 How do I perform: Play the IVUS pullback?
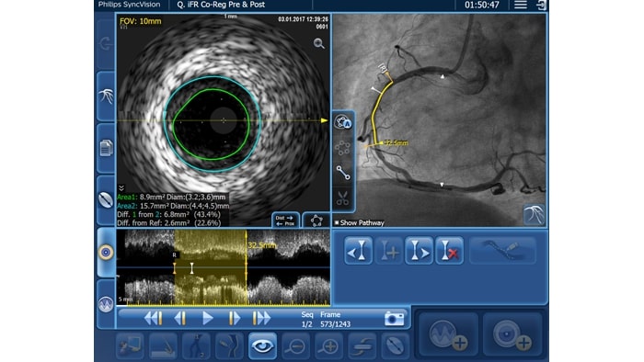207,318
